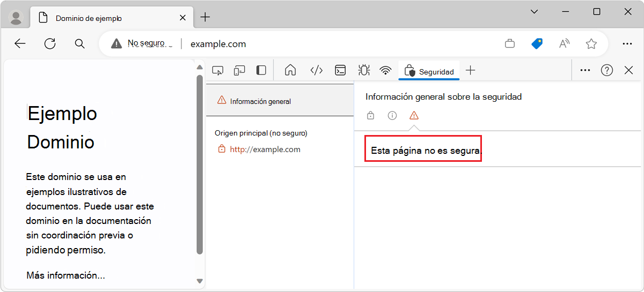Activate the read aloud icon

point(564,44)
